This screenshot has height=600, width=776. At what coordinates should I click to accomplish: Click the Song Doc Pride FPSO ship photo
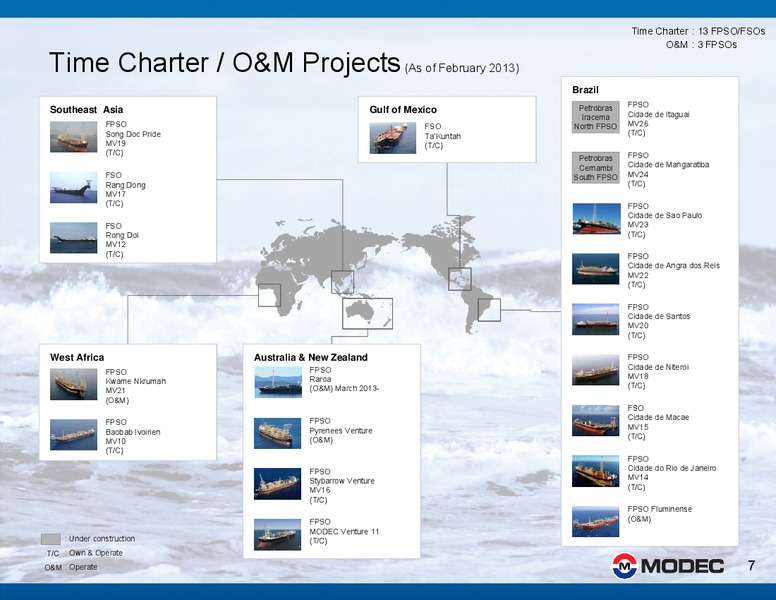pyautogui.click(x=74, y=137)
